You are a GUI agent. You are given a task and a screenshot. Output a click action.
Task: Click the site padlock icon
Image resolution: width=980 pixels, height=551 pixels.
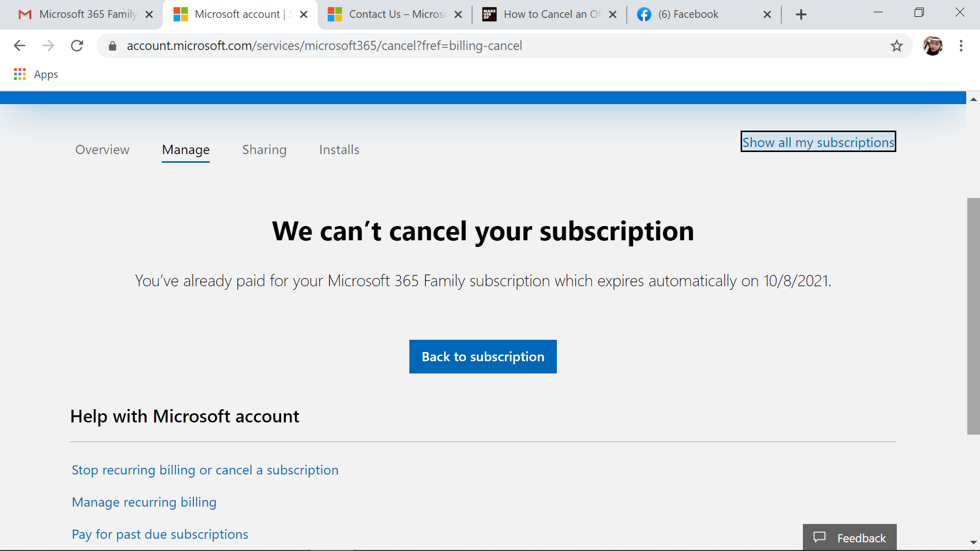point(113,46)
